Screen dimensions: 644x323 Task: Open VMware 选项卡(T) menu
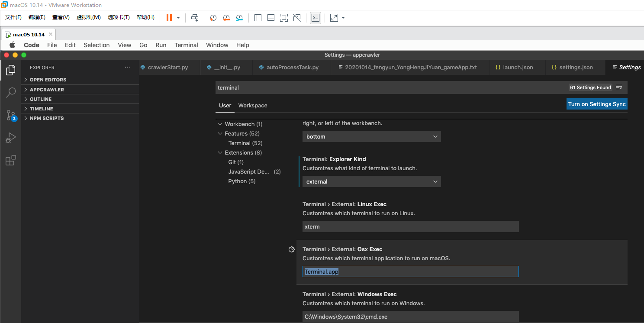[x=119, y=17]
